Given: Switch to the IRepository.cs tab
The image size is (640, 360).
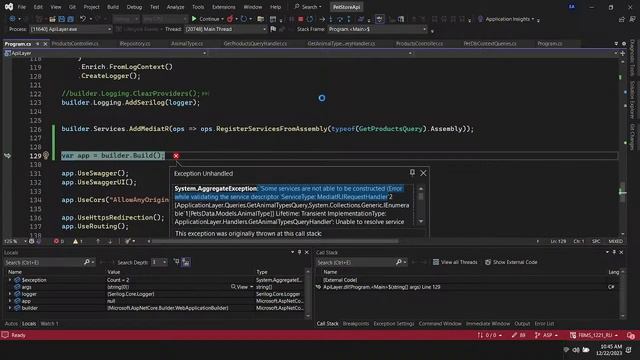Looking at the screenshot, I should click(135, 44).
